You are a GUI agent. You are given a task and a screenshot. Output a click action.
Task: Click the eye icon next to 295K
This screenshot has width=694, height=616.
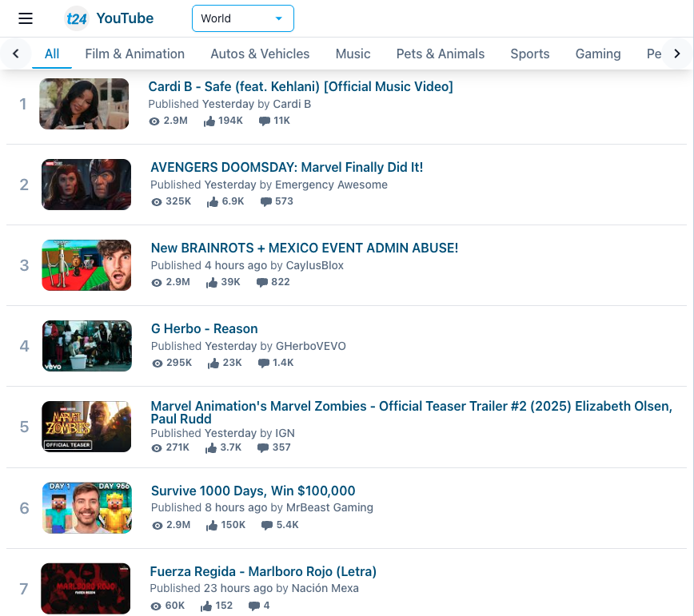pyautogui.click(x=158, y=364)
